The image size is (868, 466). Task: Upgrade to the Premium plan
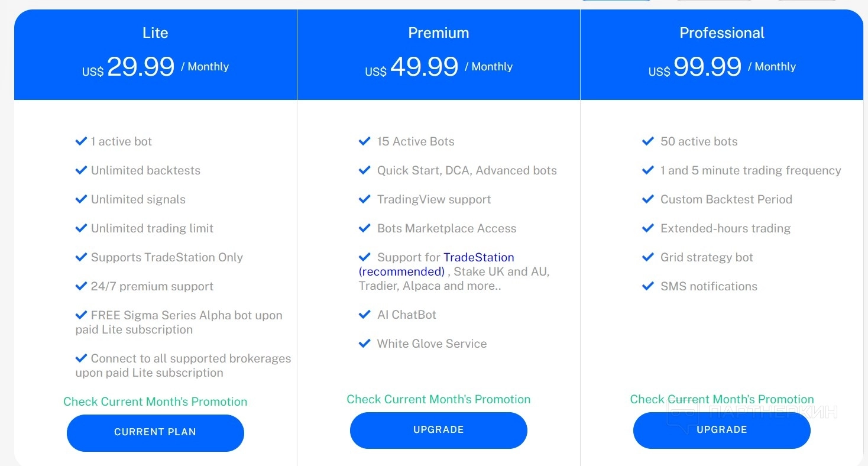point(438,430)
